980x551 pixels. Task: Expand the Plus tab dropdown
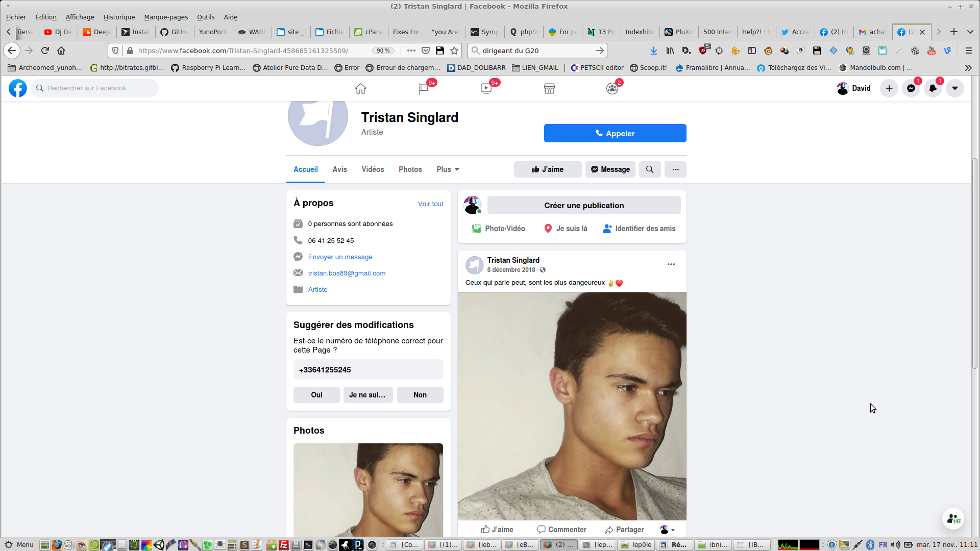tap(448, 169)
